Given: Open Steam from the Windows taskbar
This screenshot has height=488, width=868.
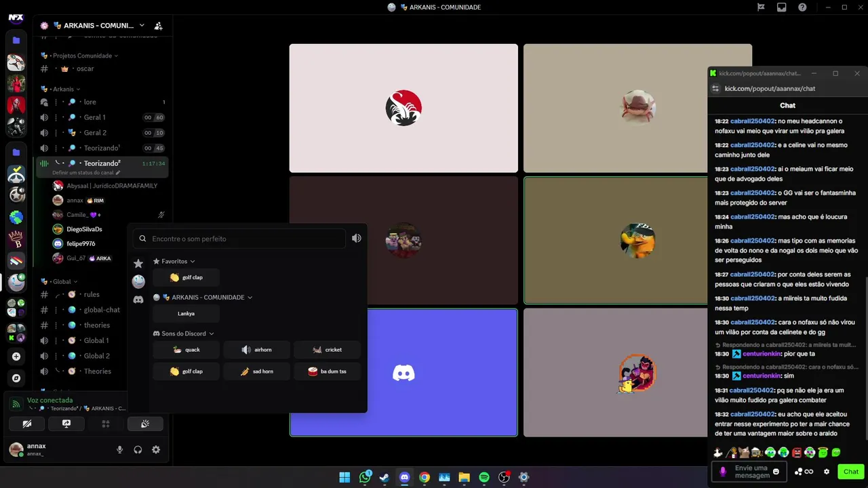Looking at the screenshot, I should [x=384, y=477].
